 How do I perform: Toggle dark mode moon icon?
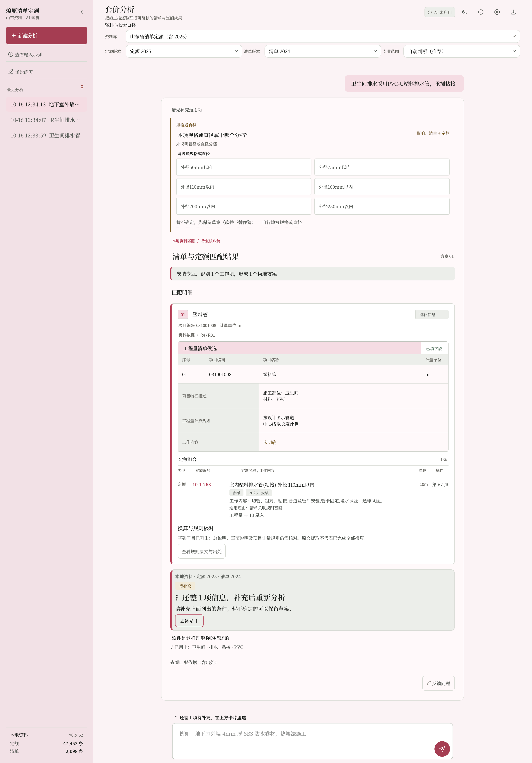click(465, 12)
